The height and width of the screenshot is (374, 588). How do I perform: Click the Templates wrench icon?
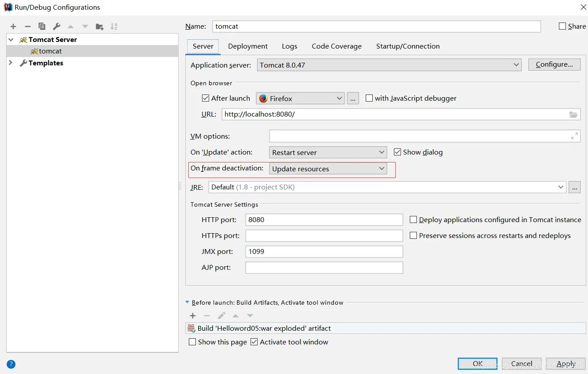[x=23, y=63]
